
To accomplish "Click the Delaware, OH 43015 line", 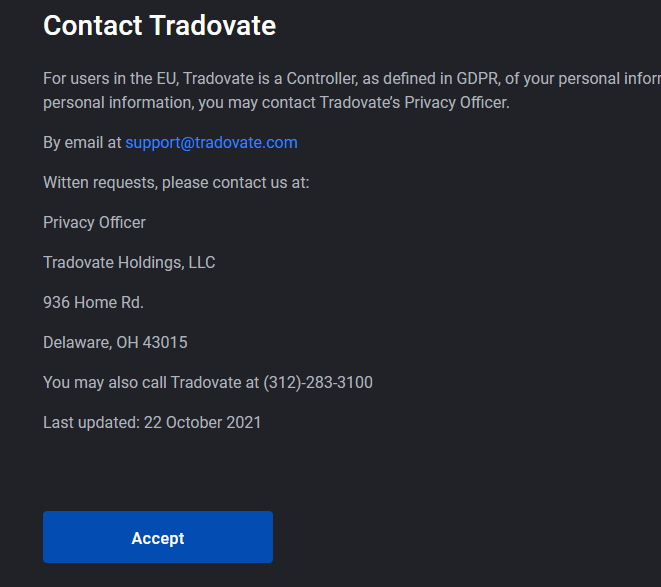I will [115, 342].
